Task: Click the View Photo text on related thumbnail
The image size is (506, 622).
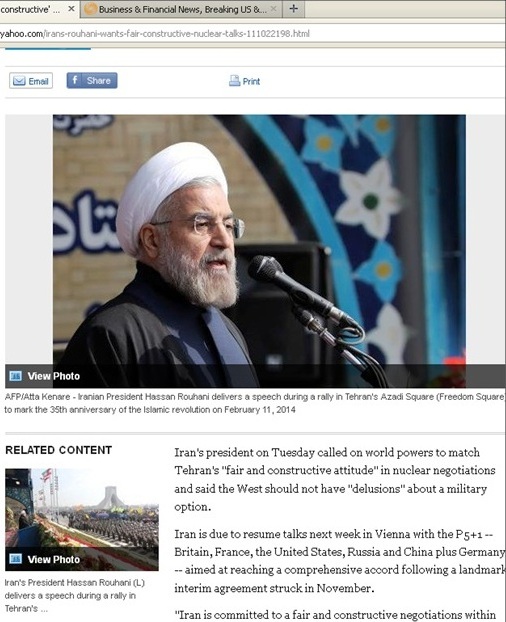Action: click(x=54, y=559)
